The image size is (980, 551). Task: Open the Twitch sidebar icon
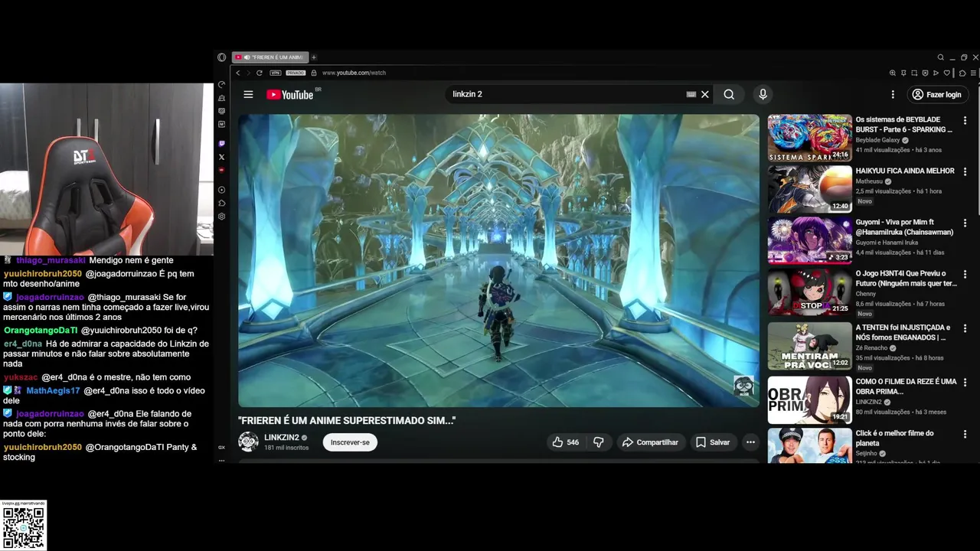(221, 144)
